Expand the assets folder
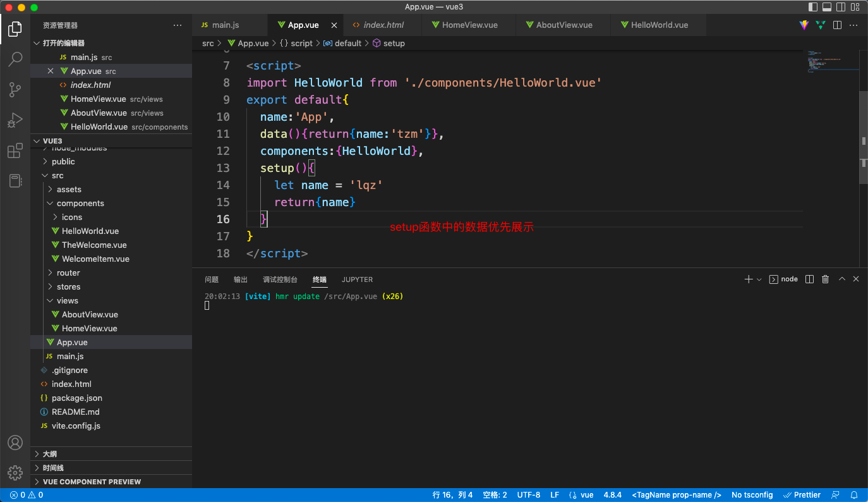This screenshot has width=868, height=502. click(x=111, y=190)
